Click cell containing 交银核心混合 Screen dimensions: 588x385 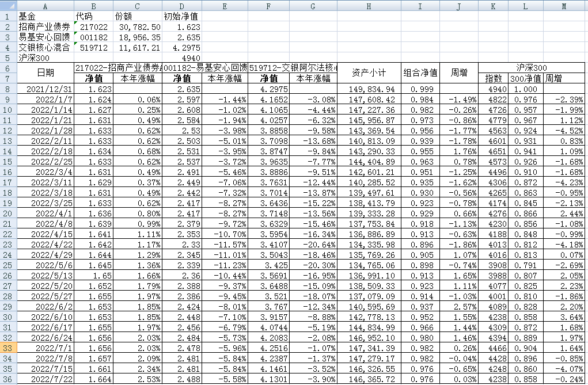[45, 48]
